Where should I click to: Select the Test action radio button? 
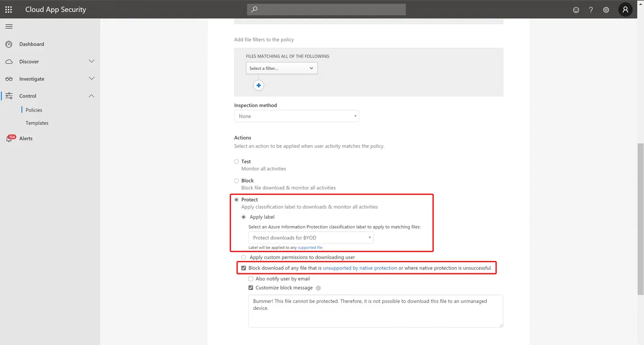coord(236,162)
